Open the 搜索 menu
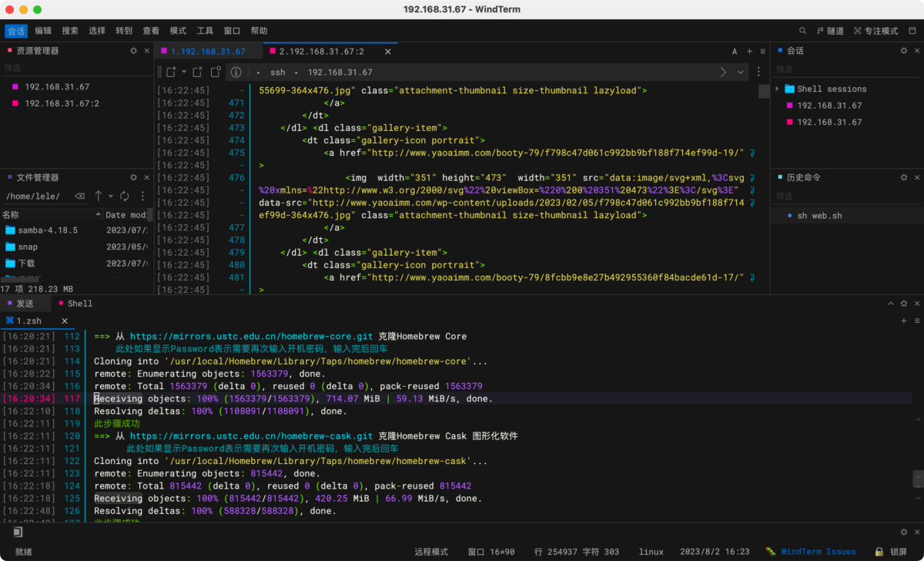Screen dimensions: 924x561 coord(70,31)
